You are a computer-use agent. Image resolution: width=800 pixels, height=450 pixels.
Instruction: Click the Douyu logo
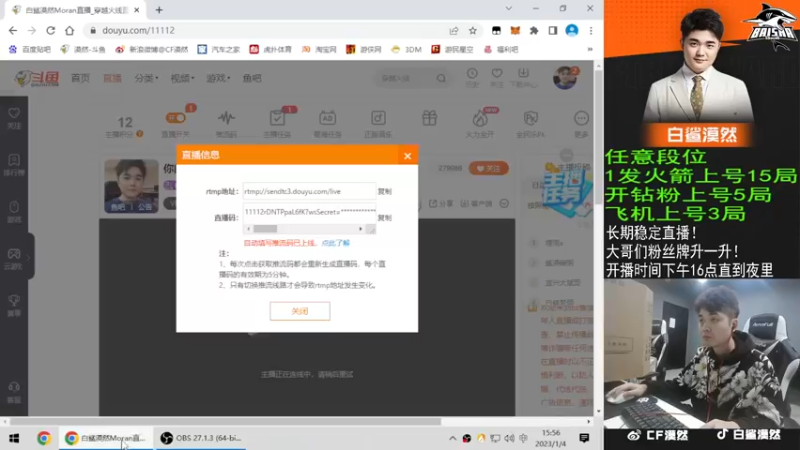(37, 78)
